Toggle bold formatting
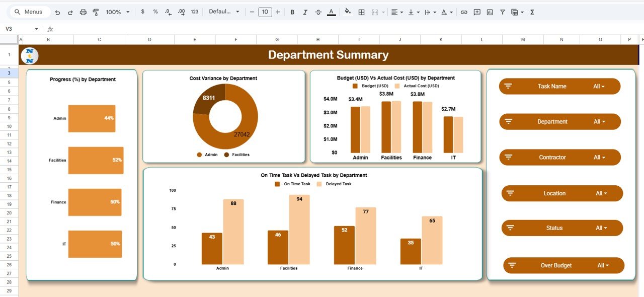Viewport: 644px width, 297px height. pyautogui.click(x=292, y=12)
